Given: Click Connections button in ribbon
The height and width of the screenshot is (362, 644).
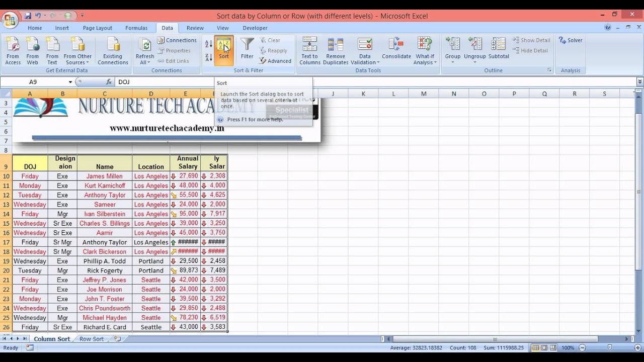Looking at the screenshot, I should (177, 40).
